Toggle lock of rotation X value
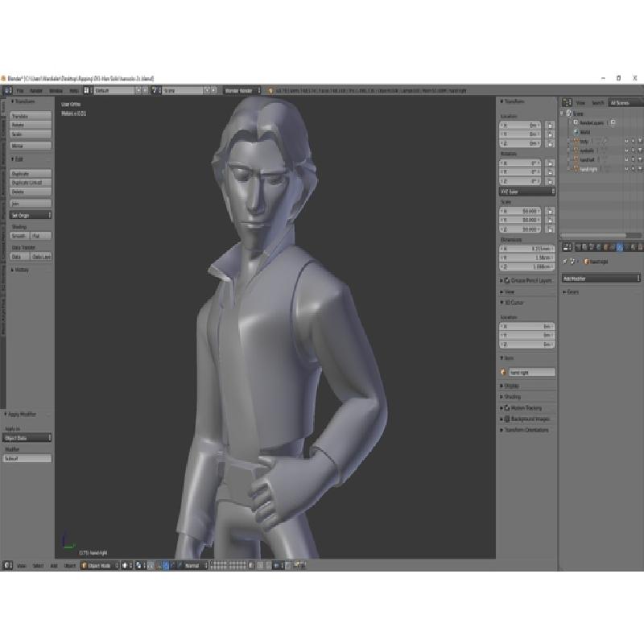This screenshot has width=644, height=644. click(x=551, y=163)
